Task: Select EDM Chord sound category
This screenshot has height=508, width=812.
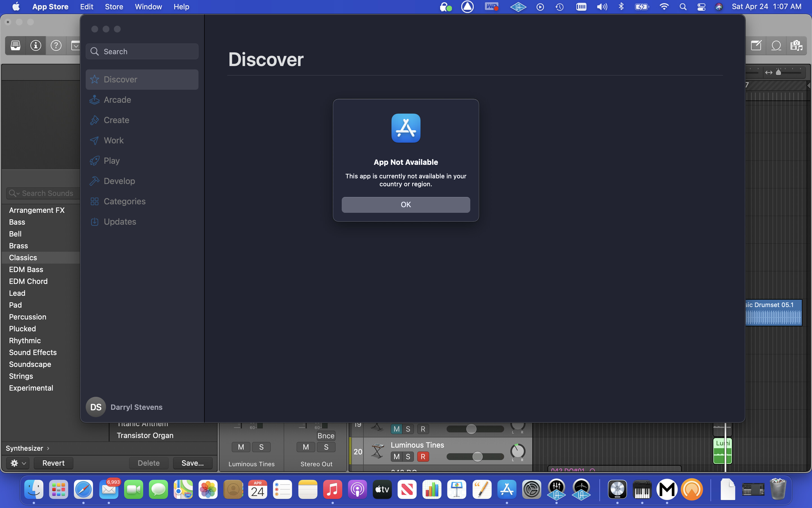Action: point(28,282)
